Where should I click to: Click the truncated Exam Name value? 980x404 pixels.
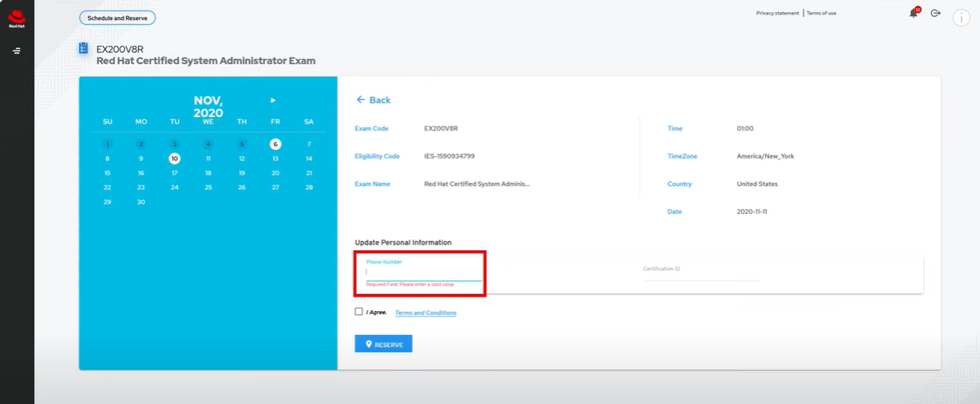tap(477, 184)
